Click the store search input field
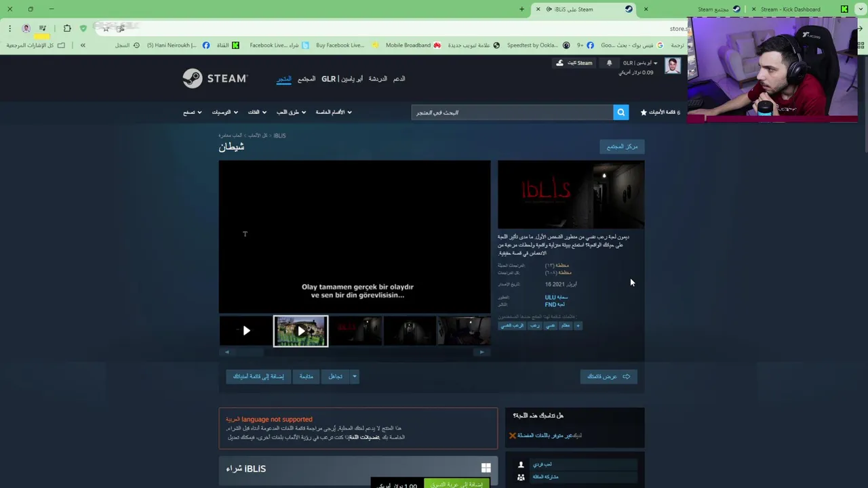This screenshot has width=868, height=488. [x=512, y=113]
